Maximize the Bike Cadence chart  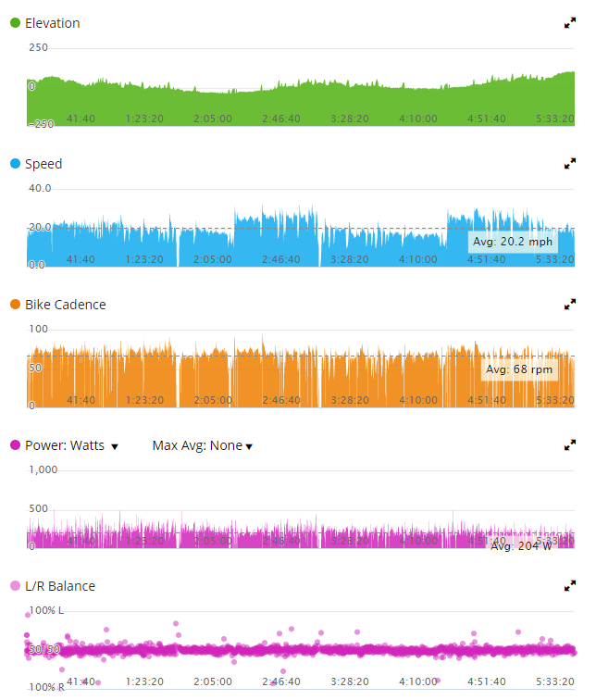570,305
